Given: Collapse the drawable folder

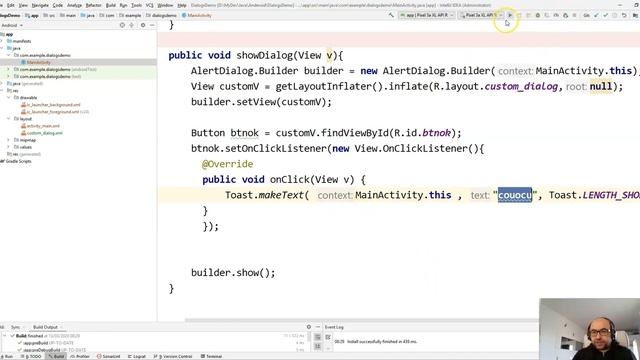Looking at the screenshot, I should [x=8, y=98].
